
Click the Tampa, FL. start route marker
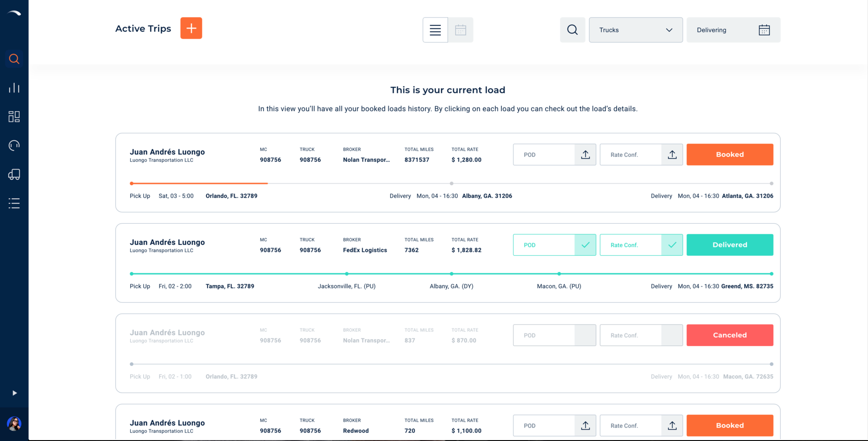[x=132, y=274]
